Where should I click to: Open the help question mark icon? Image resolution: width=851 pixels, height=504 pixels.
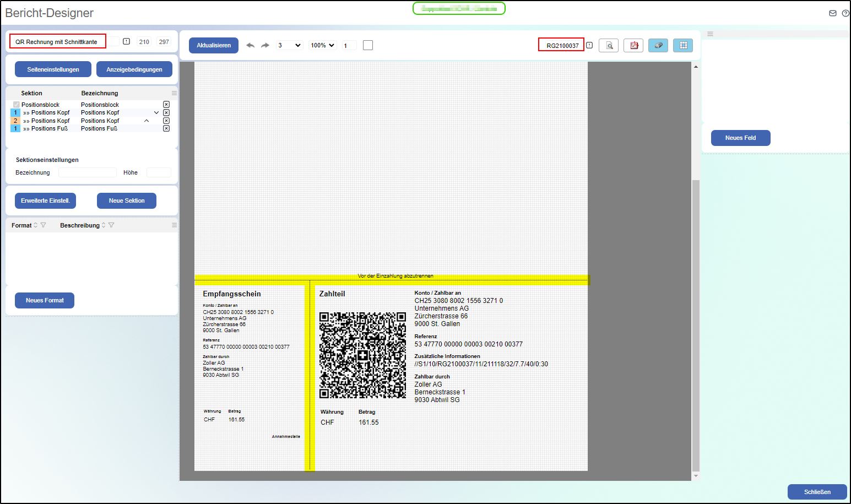[847, 13]
